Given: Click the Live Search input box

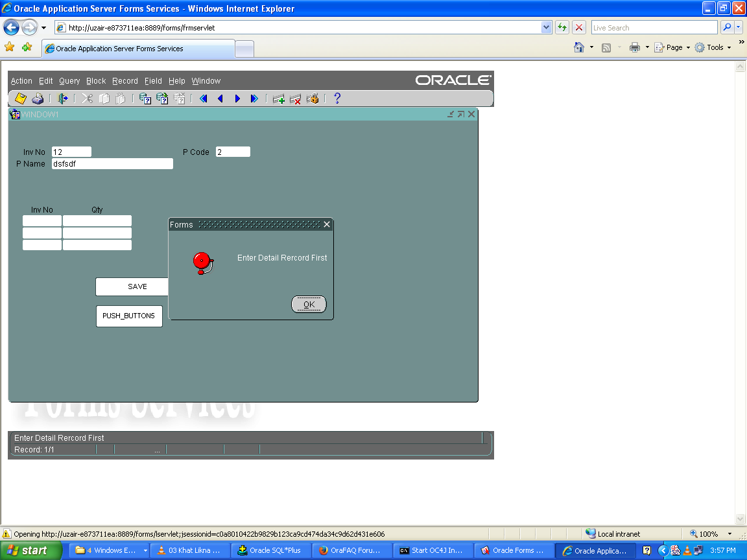Looking at the screenshot, I should pos(654,28).
